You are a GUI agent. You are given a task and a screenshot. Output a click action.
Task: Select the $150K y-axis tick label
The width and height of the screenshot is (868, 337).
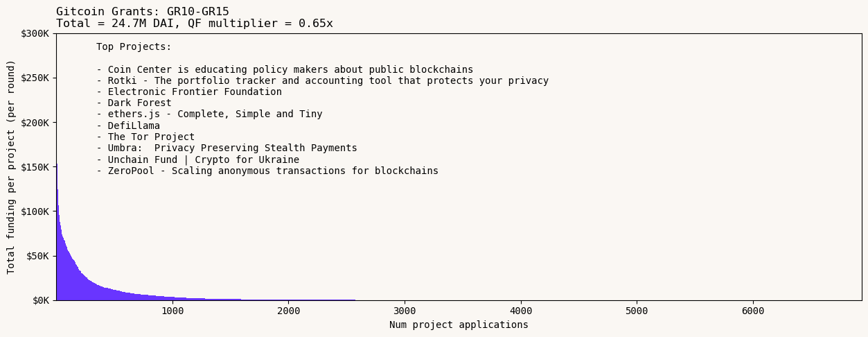pos(35,167)
